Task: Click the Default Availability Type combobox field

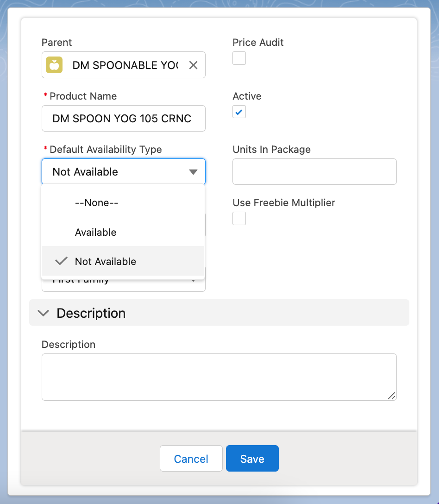Action: tap(116, 172)
